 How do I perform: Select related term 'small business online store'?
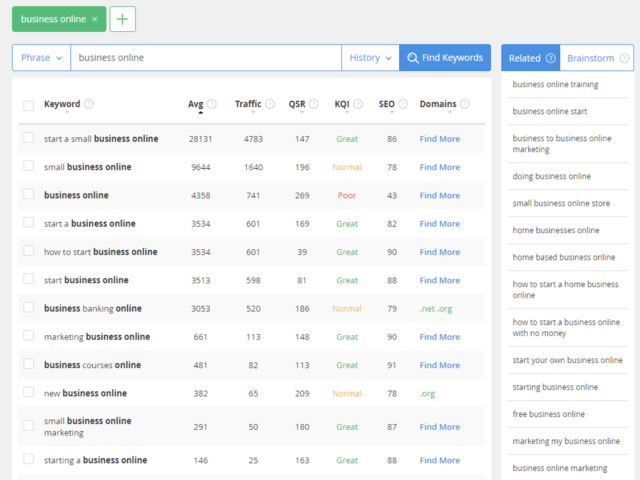click(561, 203)
